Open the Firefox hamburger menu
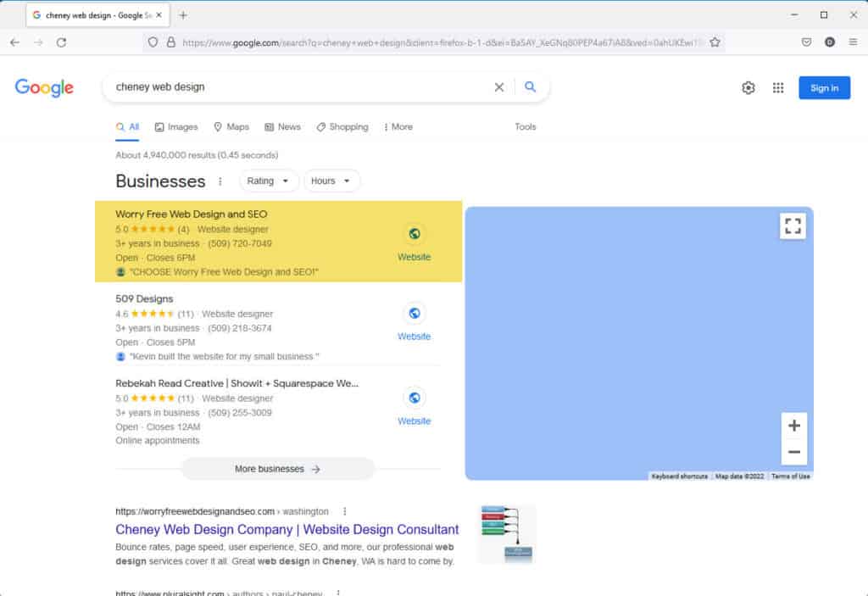 [x=853, y=42]
